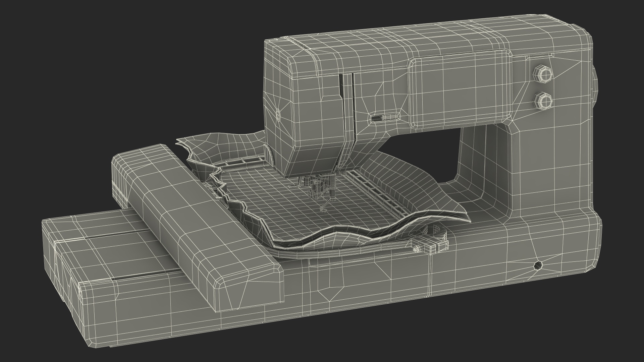Click the rectangular display panel on machine head
This screenshot has width=644, height=362.
click(460, 89)
